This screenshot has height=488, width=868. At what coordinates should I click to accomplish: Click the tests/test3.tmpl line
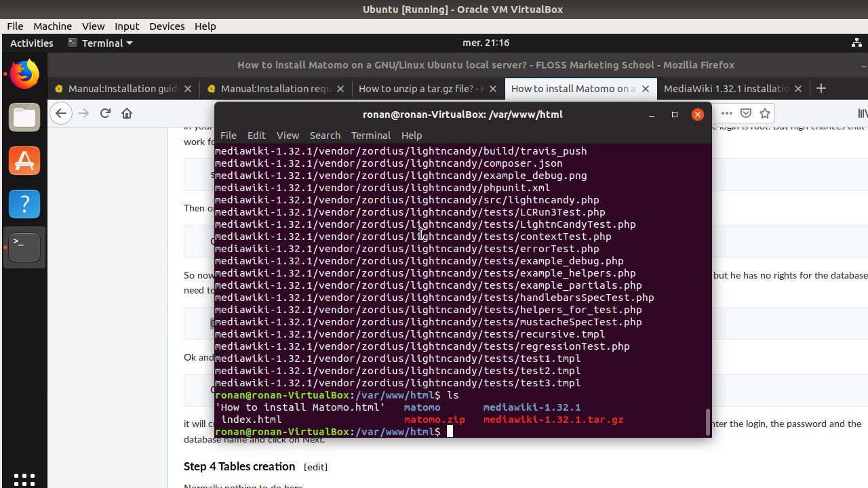pyautogui.click(x=398, y=383)
